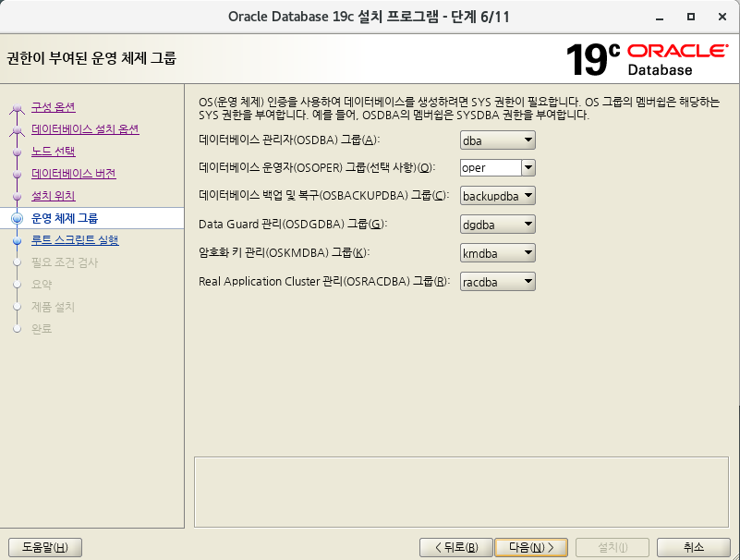The width and height of the screenshot is (740, 560).
Task: Click the 데이터베이스 백업 및 복구(OSBACKUPDBA) label
Action: [x=322, y=195]
